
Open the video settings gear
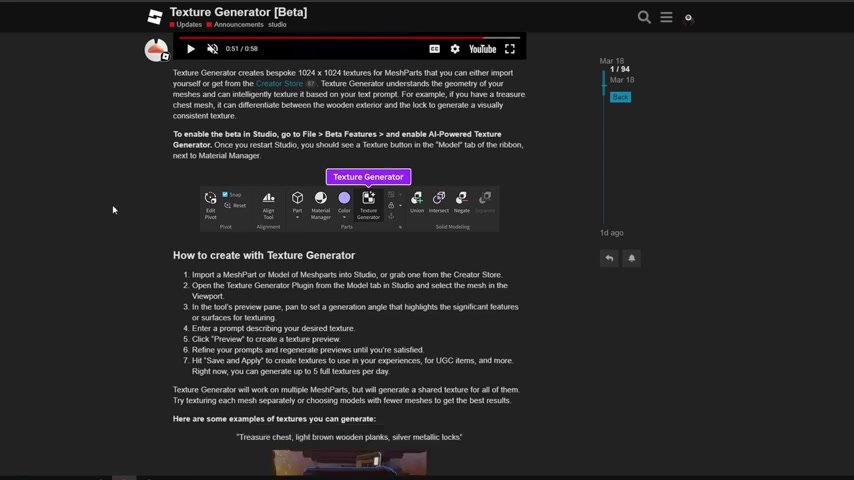point(455,49)
